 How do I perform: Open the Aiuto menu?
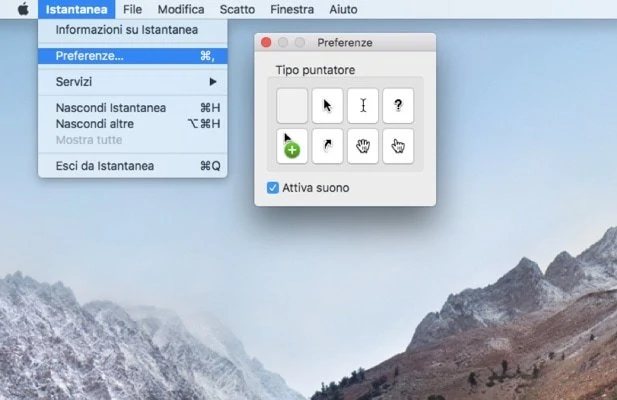tap(343, 9)
